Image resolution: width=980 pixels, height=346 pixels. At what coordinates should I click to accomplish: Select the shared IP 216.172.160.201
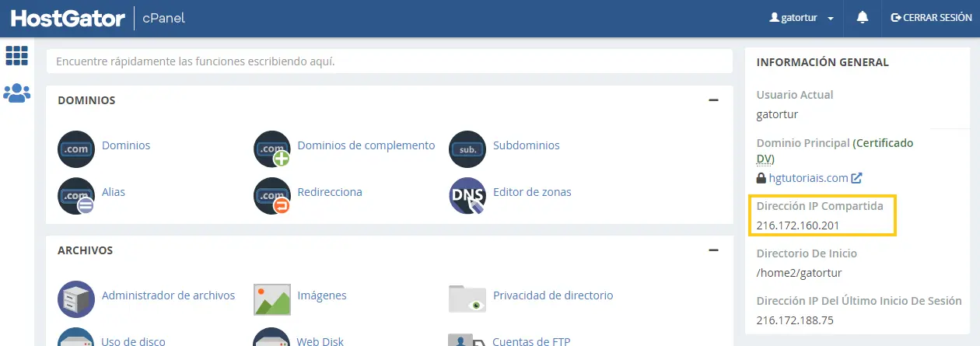pyautogui.click(x=798, y=225)
